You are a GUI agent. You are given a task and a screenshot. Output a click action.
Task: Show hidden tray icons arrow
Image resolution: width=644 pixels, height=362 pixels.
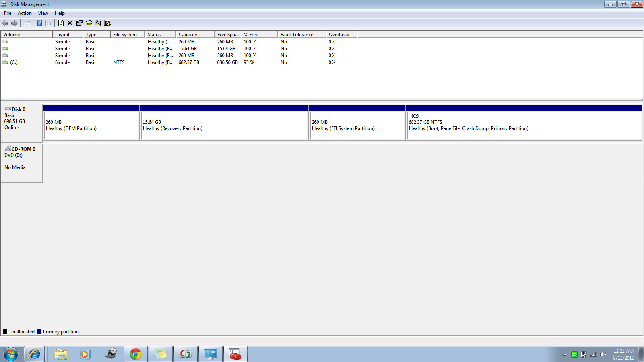(564, 354)
